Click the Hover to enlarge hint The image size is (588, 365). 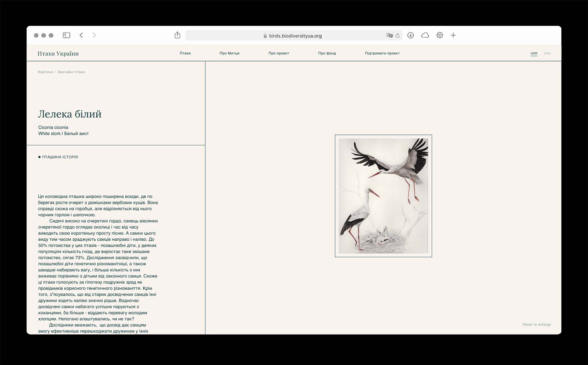click(x=537, y=324)
